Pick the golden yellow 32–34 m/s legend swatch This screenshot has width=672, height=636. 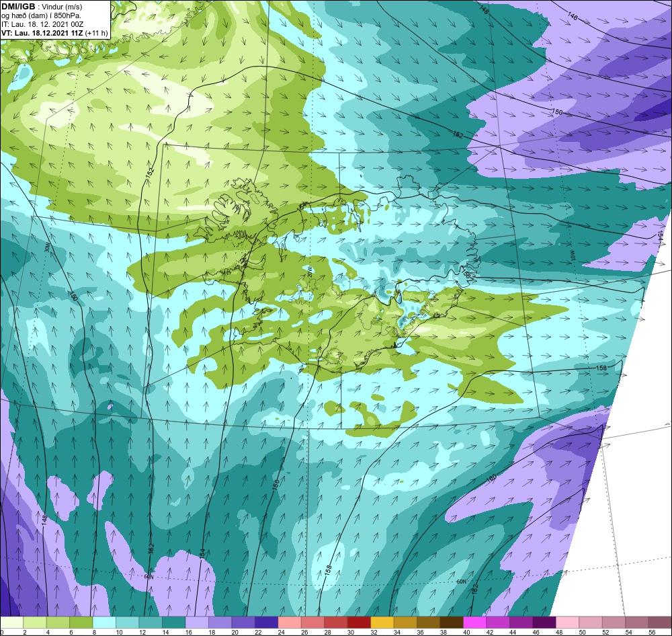click(382, 623)
